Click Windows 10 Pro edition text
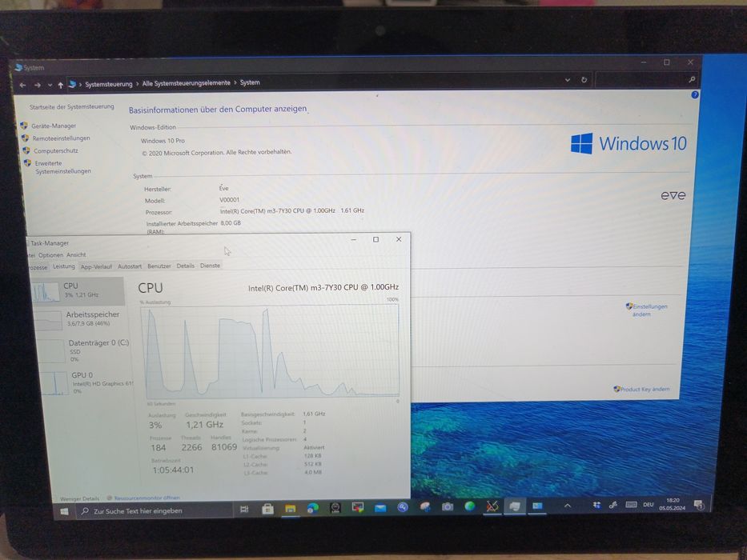The width and height of the screenshot is (747, 560). pos(163,141)
